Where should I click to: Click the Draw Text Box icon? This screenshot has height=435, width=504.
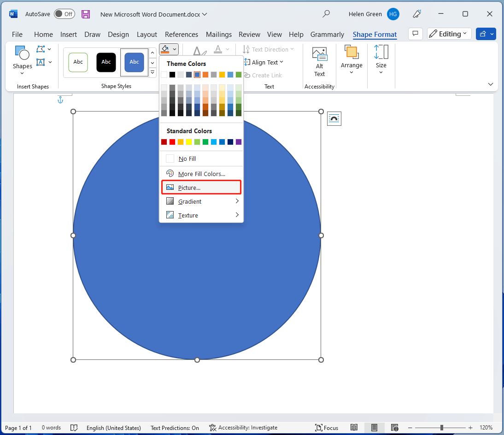(x=41, y=62)
